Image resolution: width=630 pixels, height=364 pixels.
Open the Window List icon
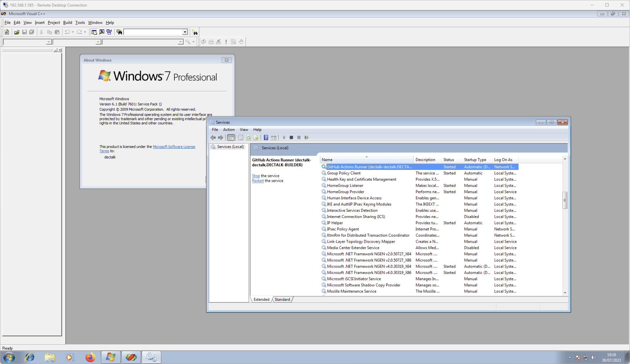click(109, 32)
